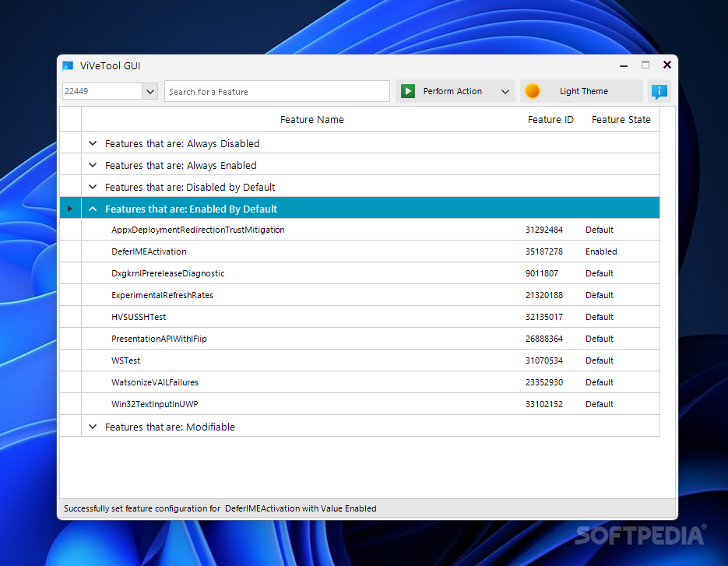This screenshot has width=728, height=566.
Task: Click the Default state of WSTest
Action: 600,360
